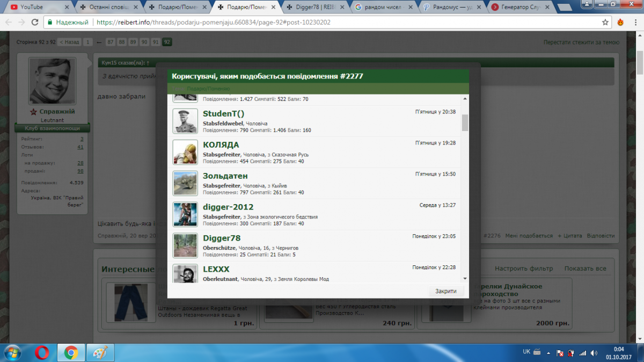Click Відповісти reply link
Screen dimensions: 644x362
601,236
